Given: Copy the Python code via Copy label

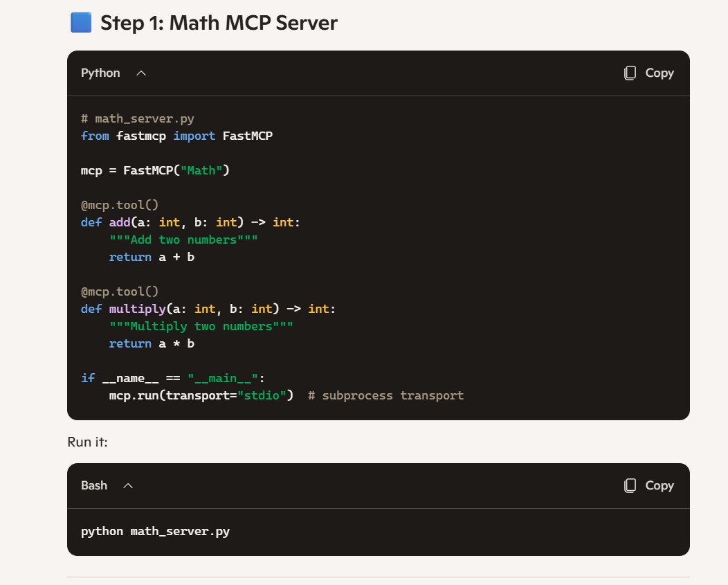Looking at the screenshot, I should point(659,73).
